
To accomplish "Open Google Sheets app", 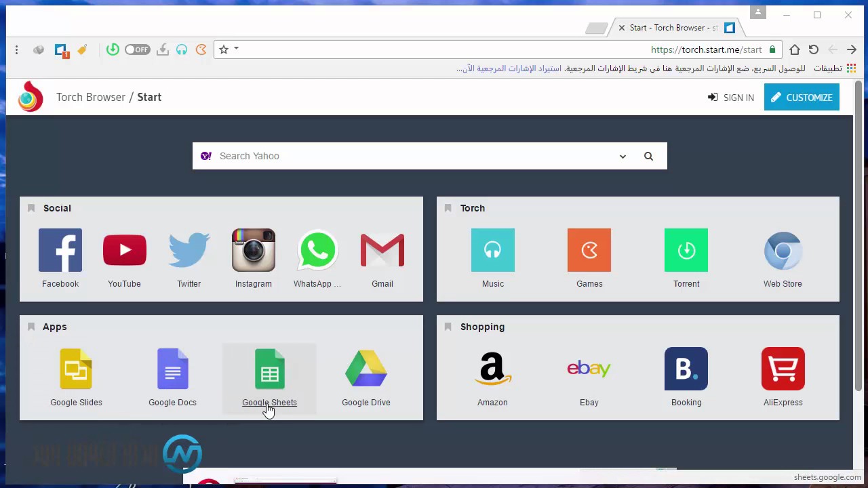I will [269, 377].
